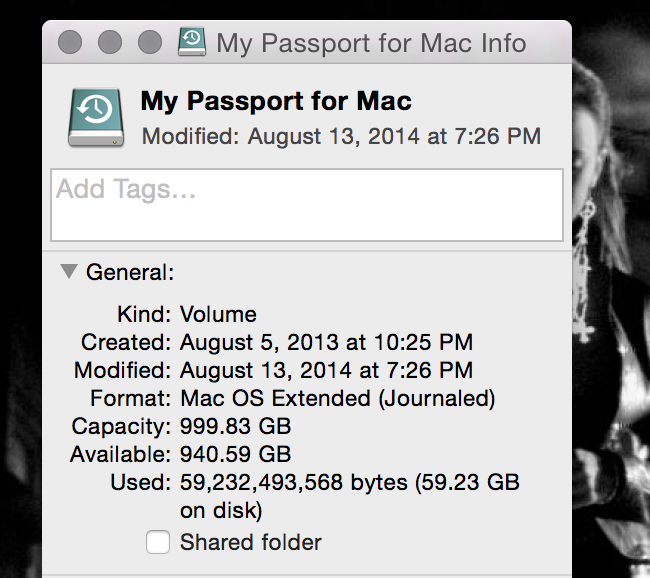The image size is (650, 578).
Task: Click the Shared folder label text
Action: [251, 542]
